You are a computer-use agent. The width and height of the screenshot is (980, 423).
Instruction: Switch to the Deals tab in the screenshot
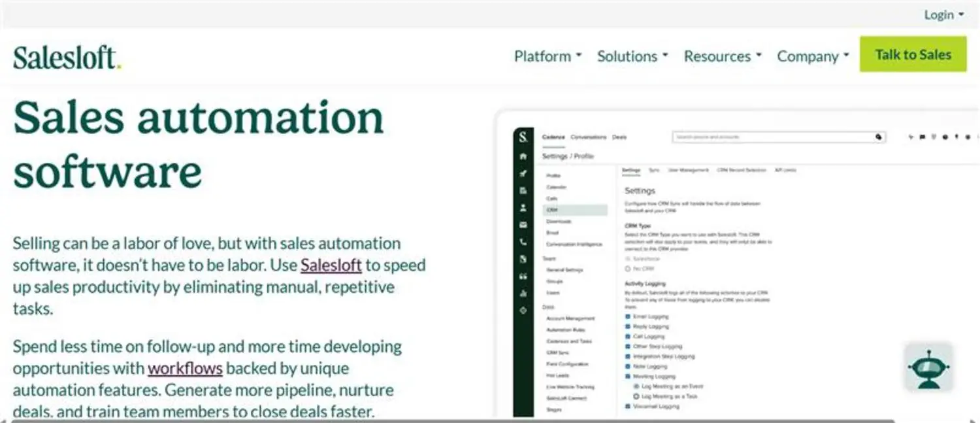(619, 137)
